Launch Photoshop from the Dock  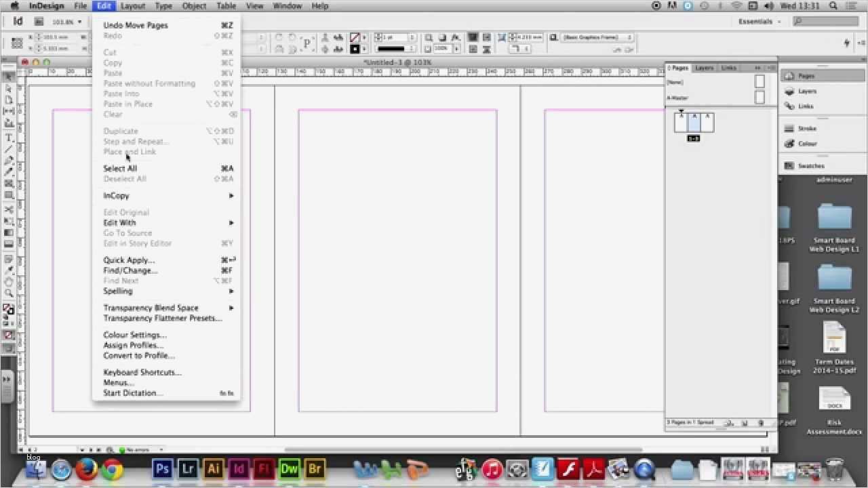[162, 469]
